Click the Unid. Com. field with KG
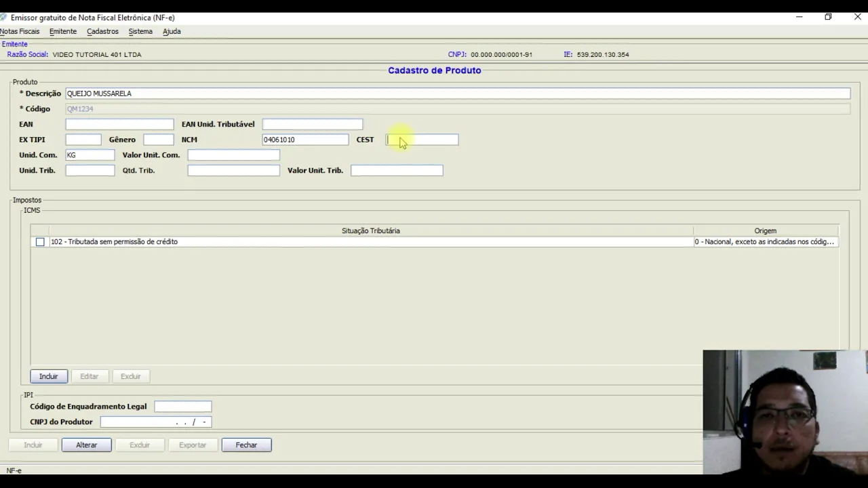868x488 pixels. click(x=90, y=155)
